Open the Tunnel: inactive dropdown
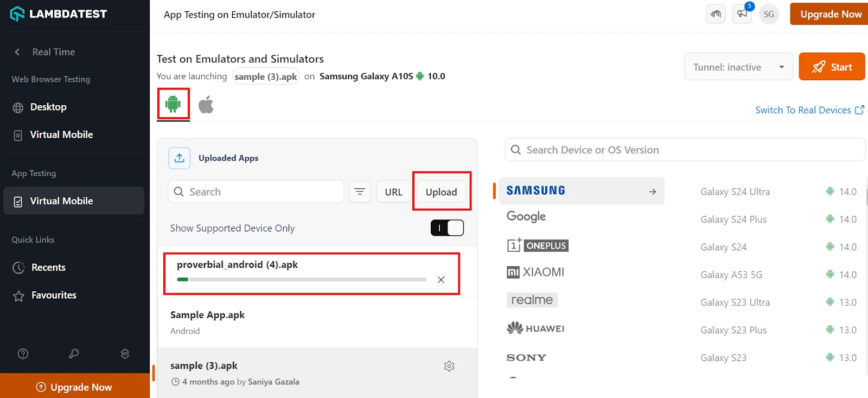Viewport: 868px width, 398px height. pyautogui.click(x=738, y=67)
